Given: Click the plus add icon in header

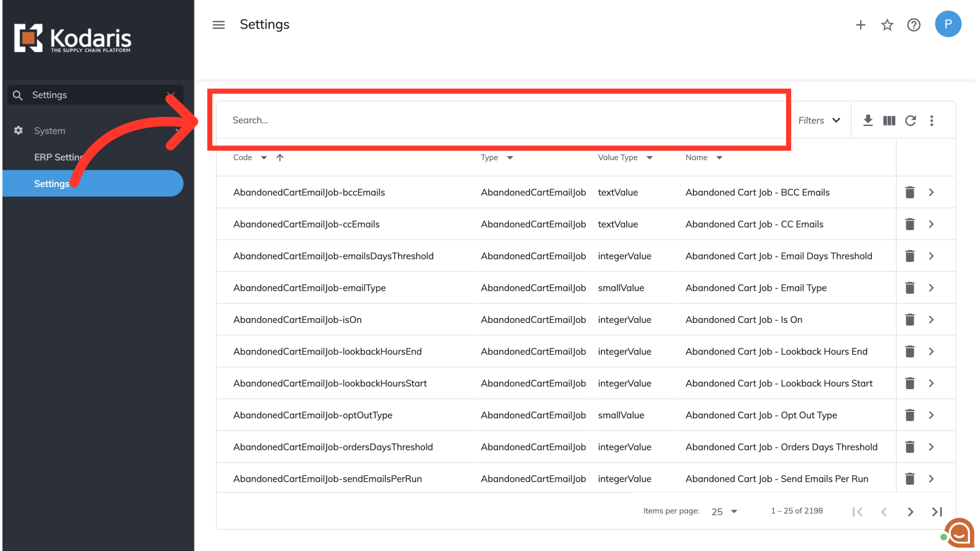Looking at the screenshot, I should pos(861,24).
